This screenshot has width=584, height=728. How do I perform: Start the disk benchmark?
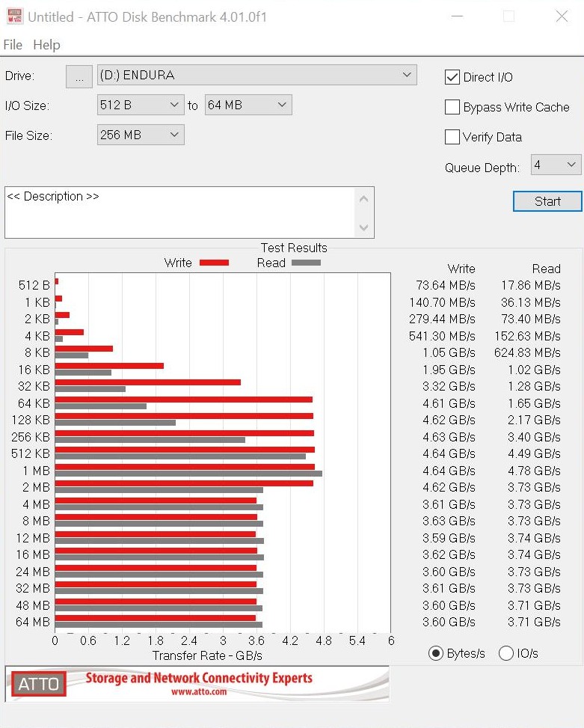click(547, 201)
